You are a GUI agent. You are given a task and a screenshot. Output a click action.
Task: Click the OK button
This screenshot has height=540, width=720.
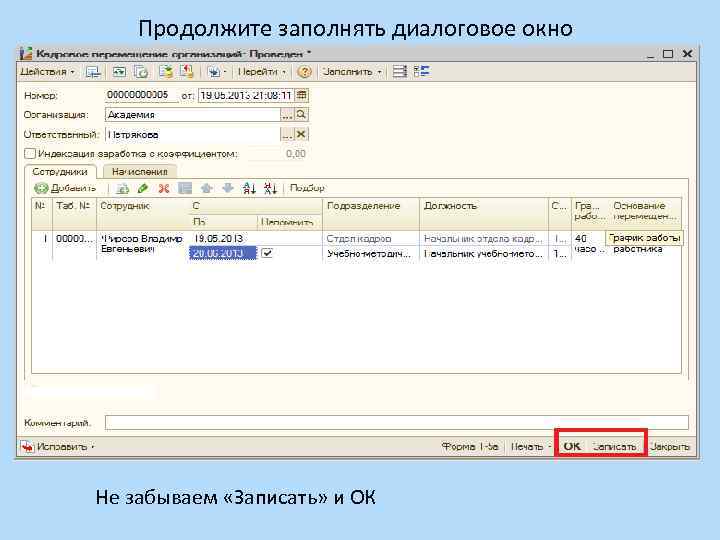(572, 446)
